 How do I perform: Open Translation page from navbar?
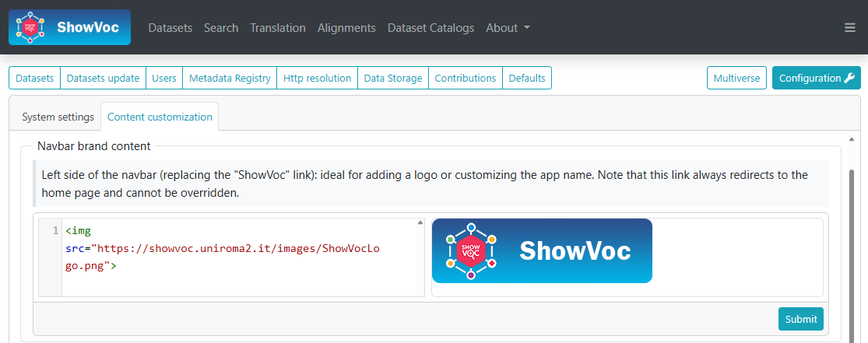click(278, 28)
